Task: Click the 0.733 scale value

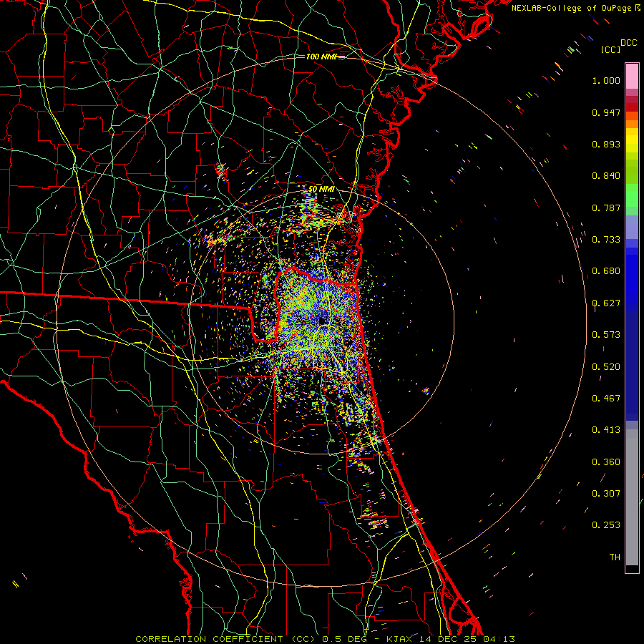Action: click(606, 240)
